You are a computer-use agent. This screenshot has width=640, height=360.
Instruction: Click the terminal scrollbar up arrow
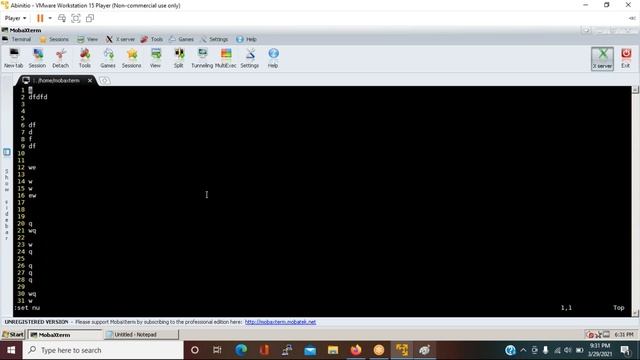pyautogui.click(x=636, y=90)
